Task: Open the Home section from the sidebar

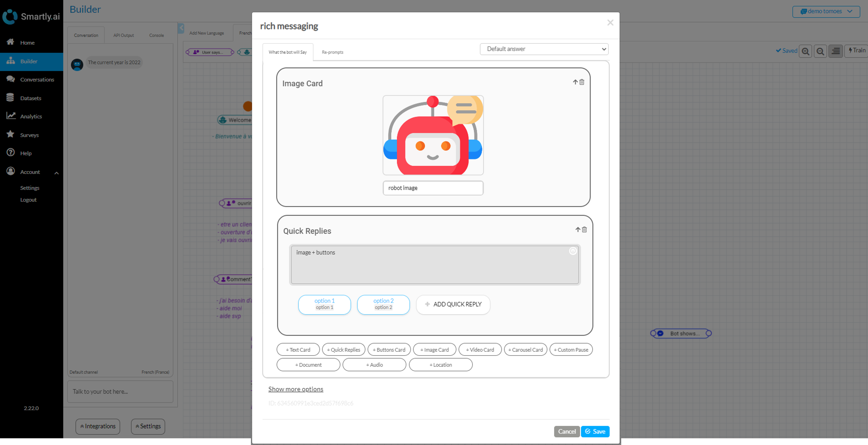Action: tap(10, 42)
